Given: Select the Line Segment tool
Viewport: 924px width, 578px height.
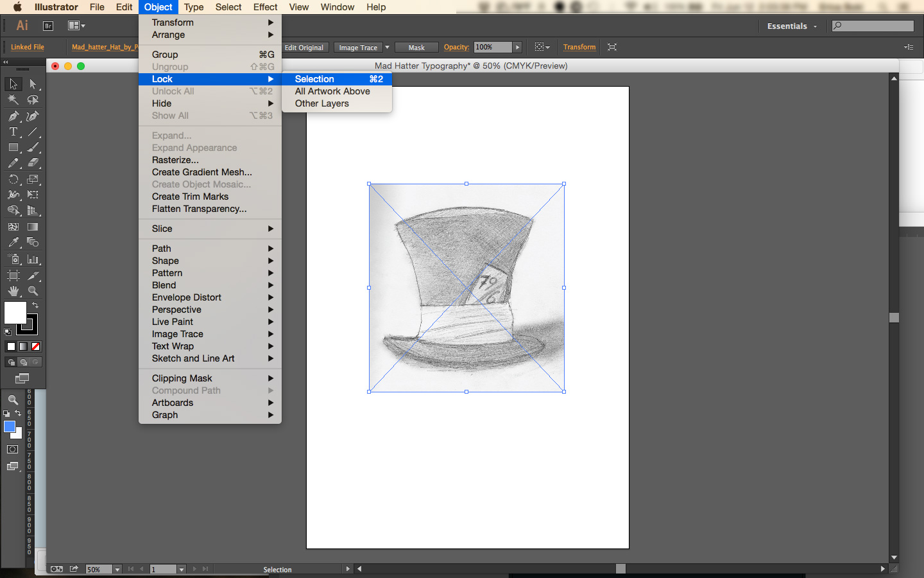Looking at the screenshot, I should 33,132.
